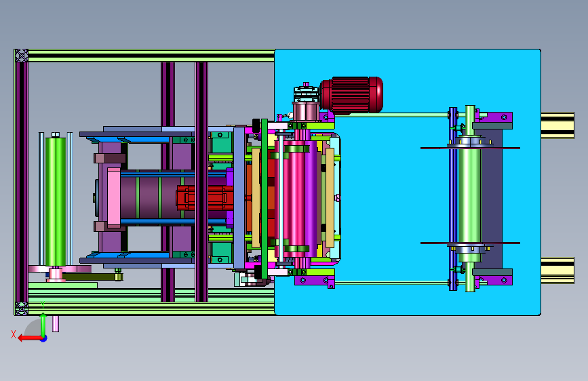Image resolution: width=588 pixels, height=381 pixels.
Task: Pick the upper thin green tie rod
Action: point(392,115)
